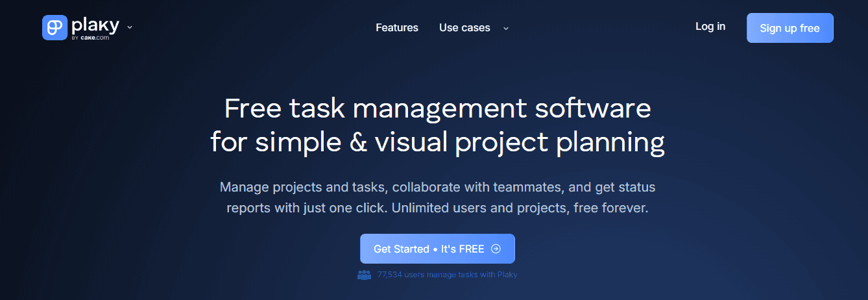Click the '77,534 users manage tasks with Plaky' text

[447, 275]
